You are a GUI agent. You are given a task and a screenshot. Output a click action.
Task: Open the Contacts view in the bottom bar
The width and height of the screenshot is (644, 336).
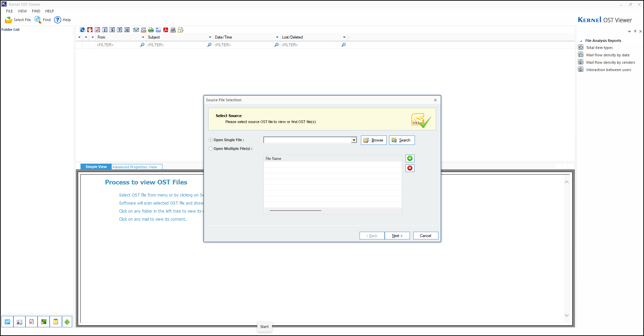click(19, 322)
